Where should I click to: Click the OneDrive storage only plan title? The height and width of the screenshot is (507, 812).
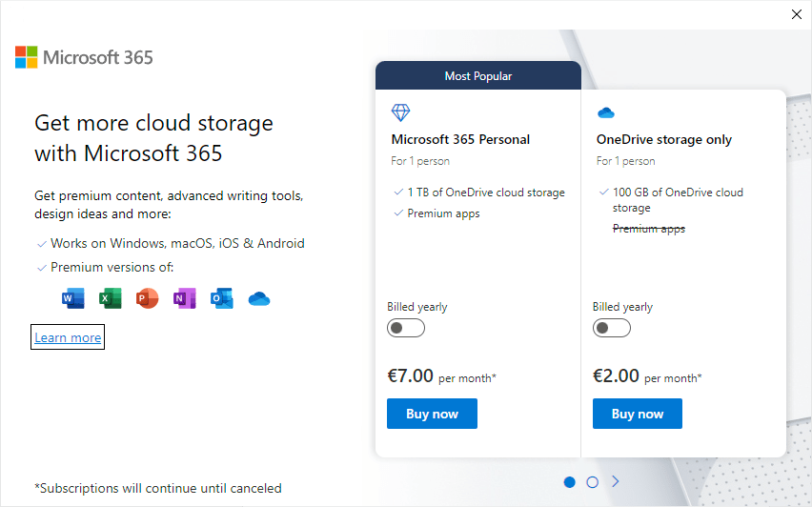click(664, 139)
